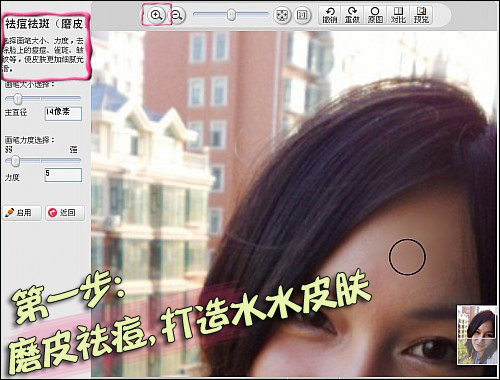Image resolution: width=500 pixels, height=380 pixels.
Task: Click the zoom level slider handle
Action: click(231, 15)
